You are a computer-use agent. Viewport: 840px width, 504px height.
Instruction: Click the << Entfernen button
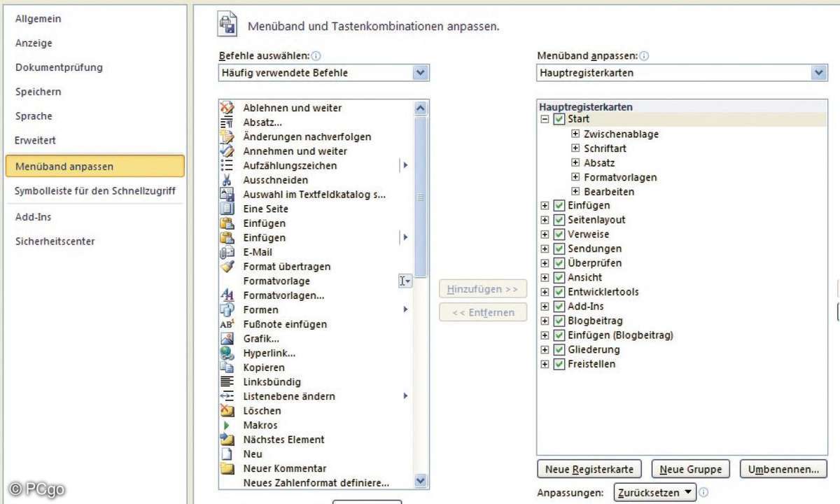tap(483, 313)
